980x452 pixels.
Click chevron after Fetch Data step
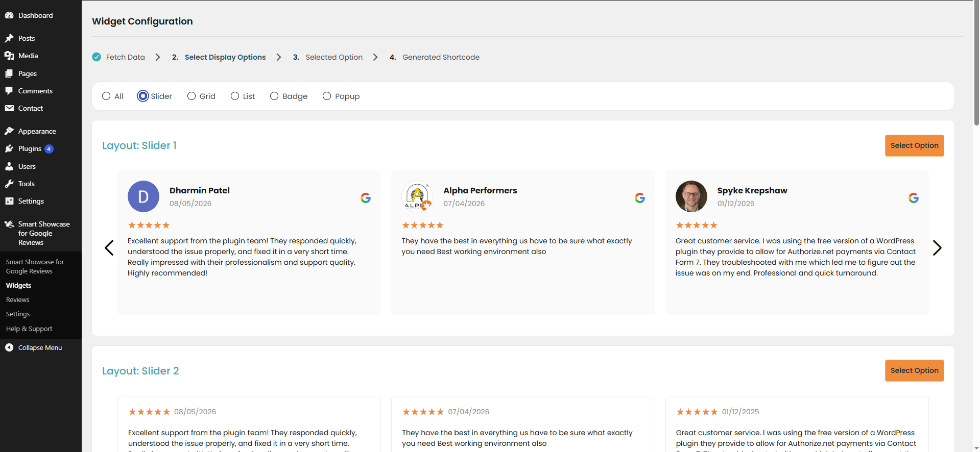158,57
